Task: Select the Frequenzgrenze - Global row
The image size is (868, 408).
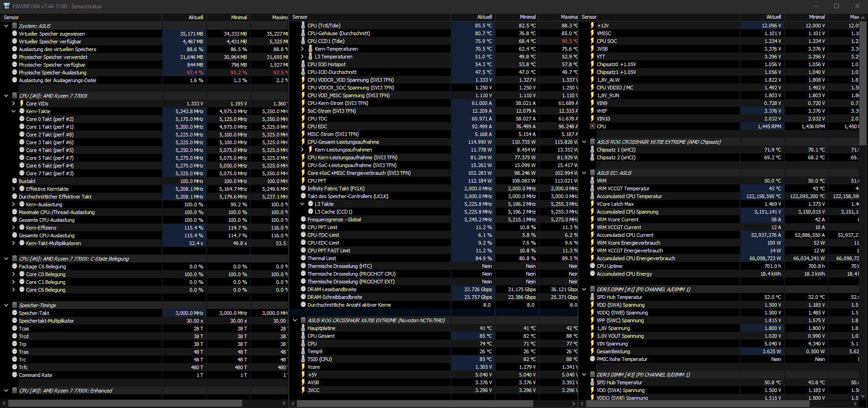Action: point(434,220)
